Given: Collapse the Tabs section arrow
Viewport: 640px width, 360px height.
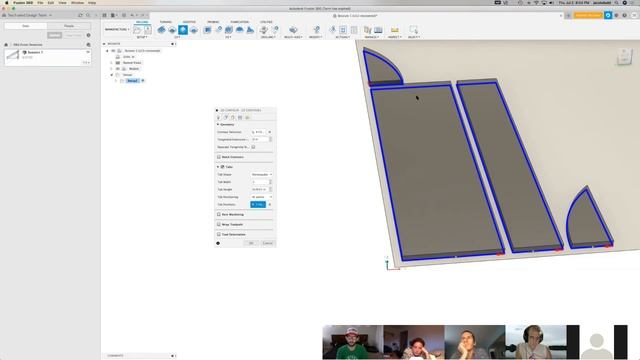Looking at the screenshot, I should point(218,167).
